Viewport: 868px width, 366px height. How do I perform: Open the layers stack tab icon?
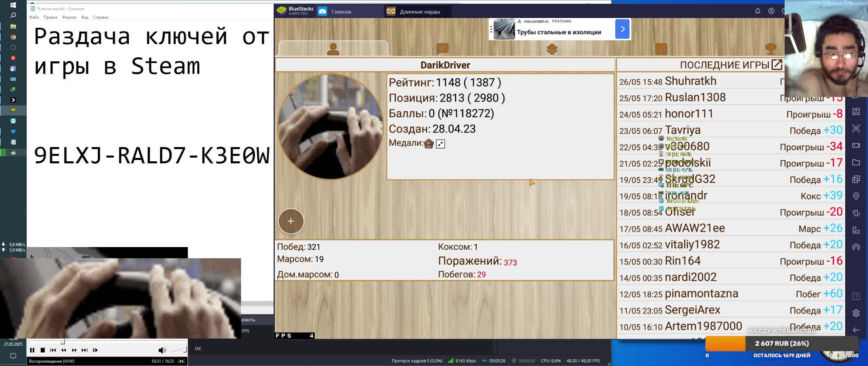[x=552, y=49]
